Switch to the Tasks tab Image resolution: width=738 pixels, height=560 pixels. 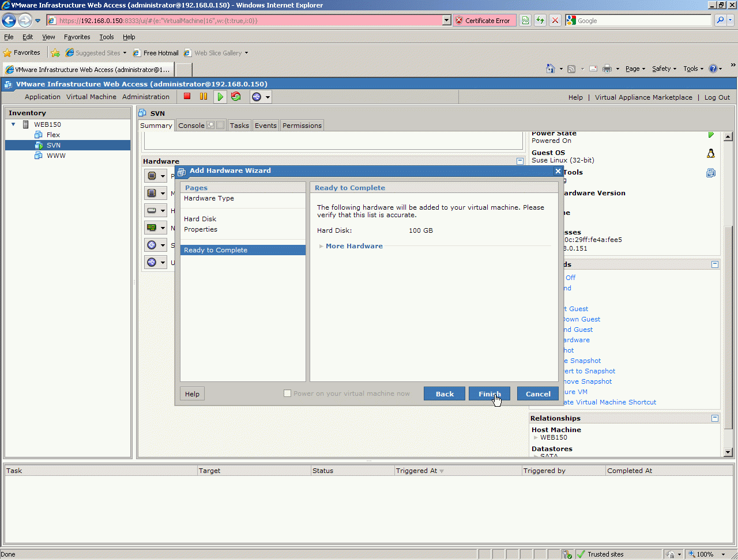pos(239,126)
